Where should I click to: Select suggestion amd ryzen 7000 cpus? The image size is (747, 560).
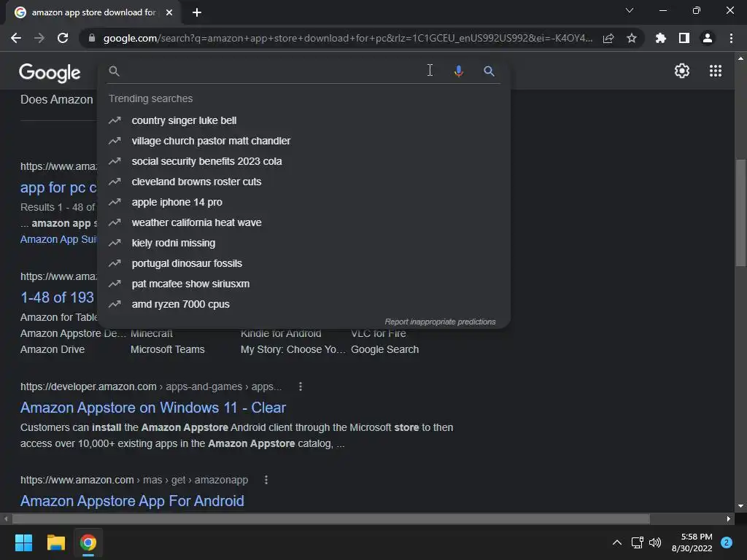[x=304, y=304]
